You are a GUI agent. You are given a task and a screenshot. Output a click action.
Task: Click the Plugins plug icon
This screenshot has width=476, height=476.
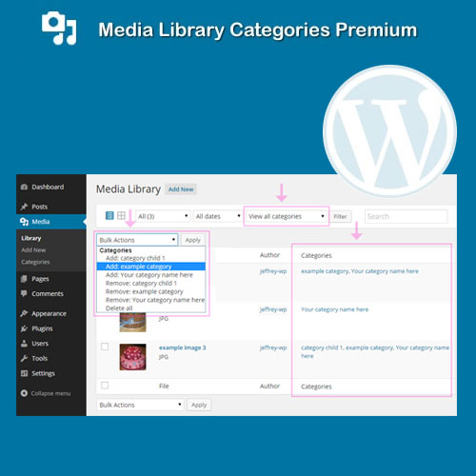click(x=24, y=328)
